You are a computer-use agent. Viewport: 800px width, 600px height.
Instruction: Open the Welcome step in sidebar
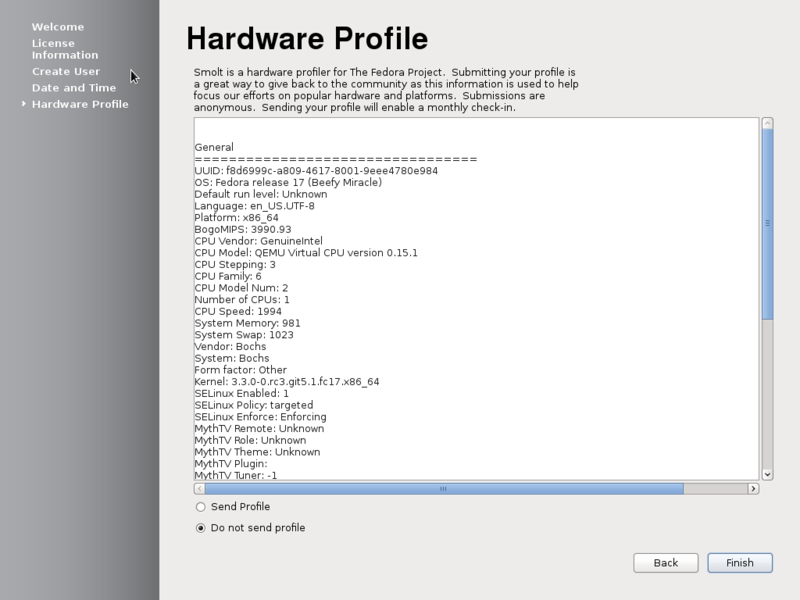pos(58,27)
